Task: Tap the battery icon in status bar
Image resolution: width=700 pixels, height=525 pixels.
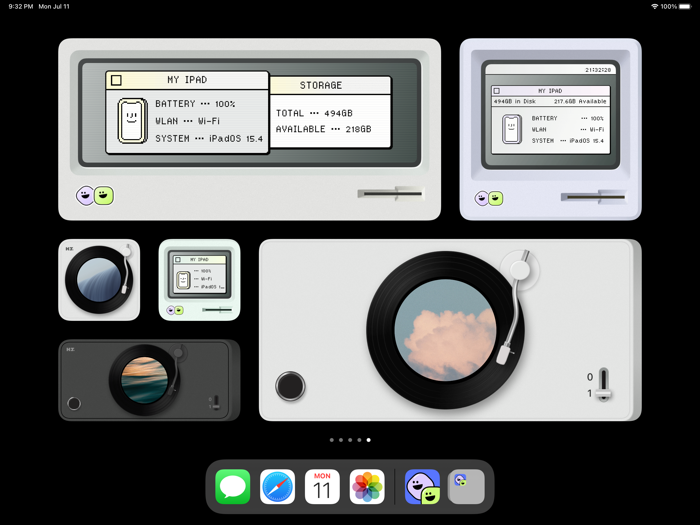Action: (x=685, y=6)
